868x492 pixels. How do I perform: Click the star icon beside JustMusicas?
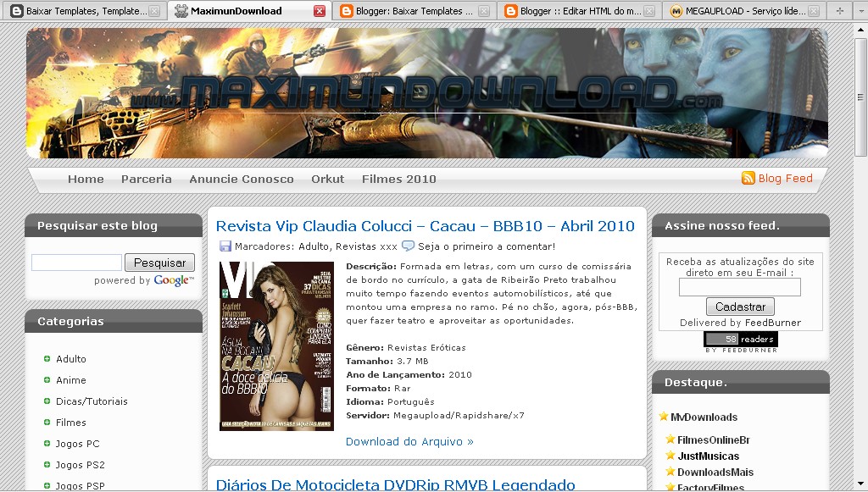[x=670, y=456]
